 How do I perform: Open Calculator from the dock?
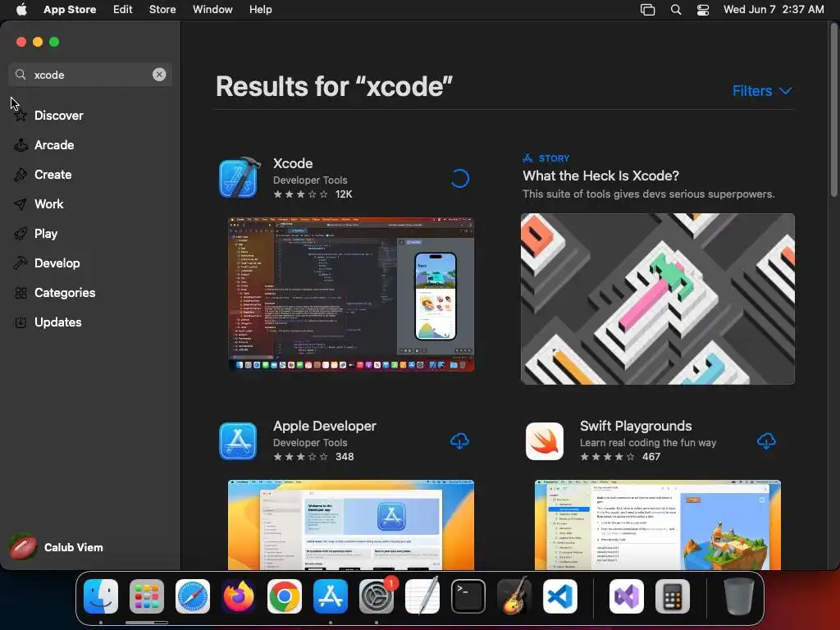pyautogui.click(x=673, y=596)
